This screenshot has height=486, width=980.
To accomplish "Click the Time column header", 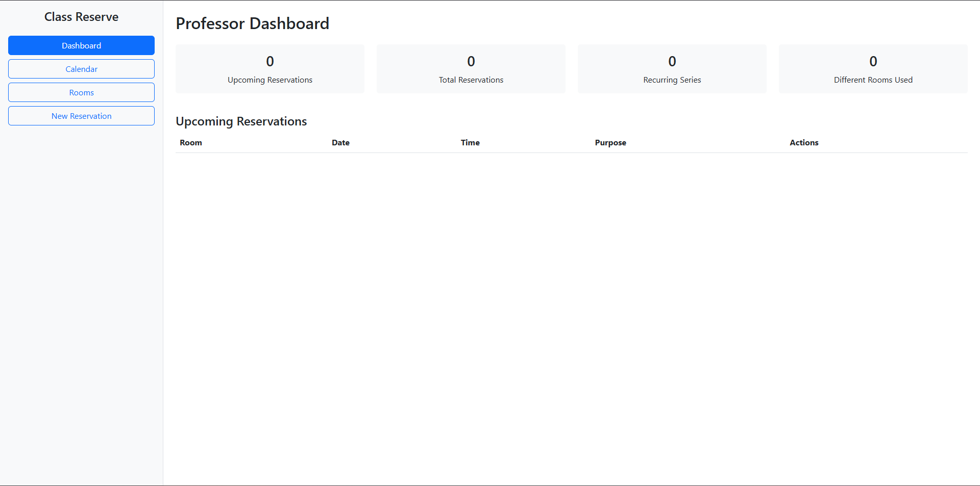I will tap(470, 143).
